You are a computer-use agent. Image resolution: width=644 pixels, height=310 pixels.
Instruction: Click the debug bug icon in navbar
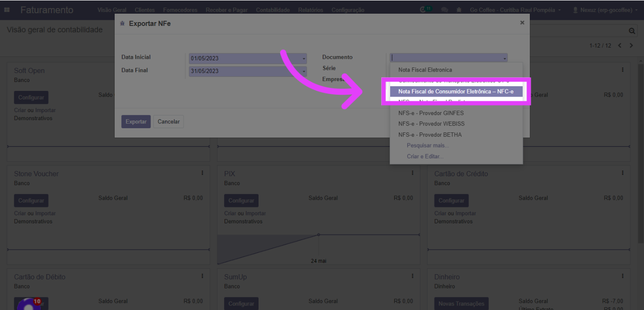coord(459,10)
